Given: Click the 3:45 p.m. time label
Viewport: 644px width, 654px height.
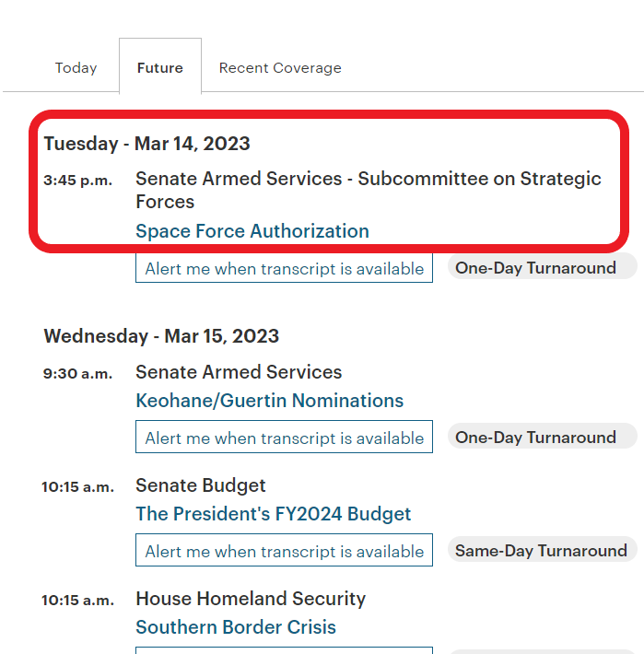Looking at the screenshot, I should coord(78,181).
